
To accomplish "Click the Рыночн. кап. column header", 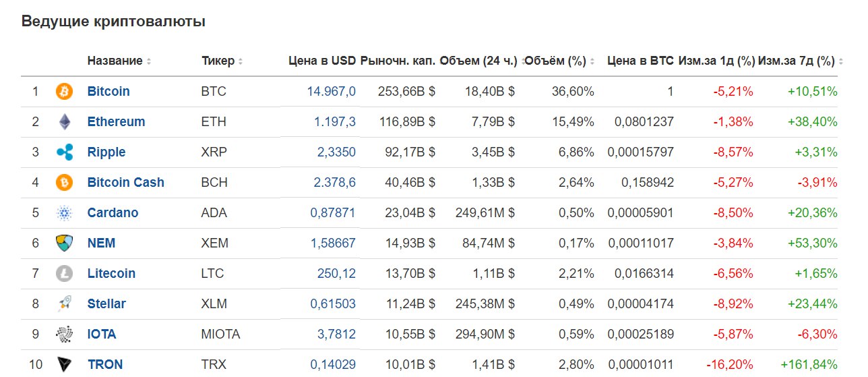I will tap(398, 61).
